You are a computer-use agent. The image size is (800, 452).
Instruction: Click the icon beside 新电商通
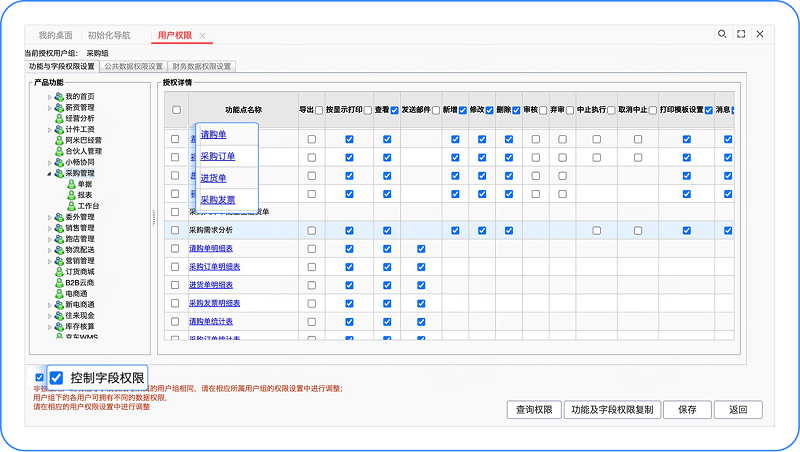pyautogui.click(x=59, y=305)
